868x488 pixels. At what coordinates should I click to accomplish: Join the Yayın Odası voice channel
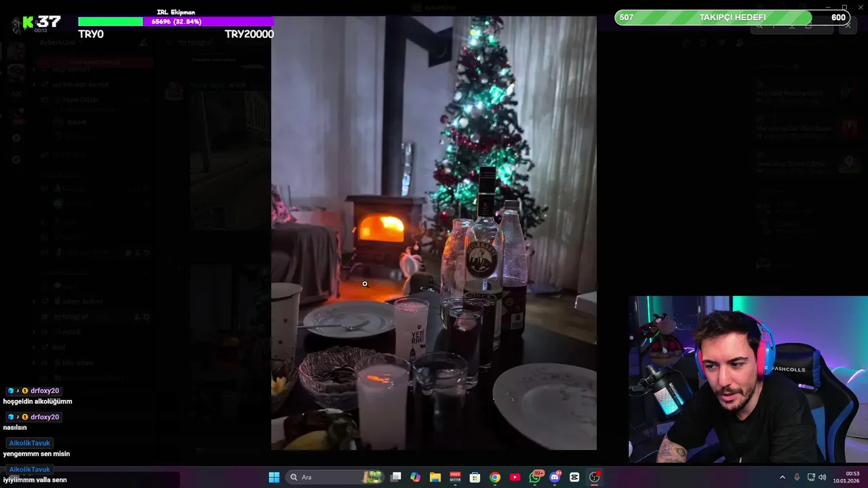(80, 100)
